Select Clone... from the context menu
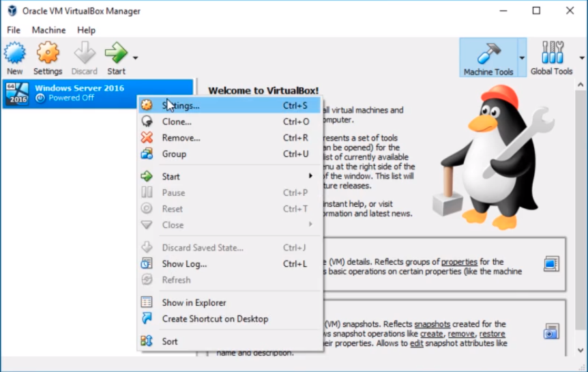Screen dimensions: 588x372 pyautogui.click(x=177, y=121)
